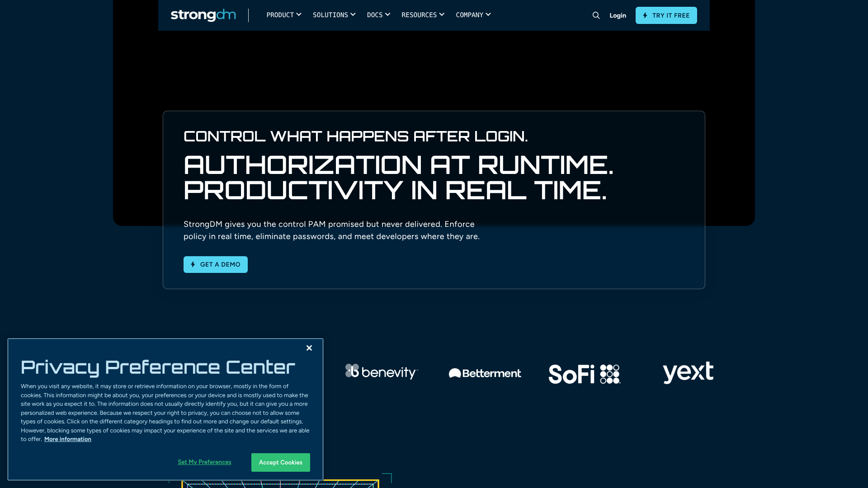Click the magnifying glass search icon
Viewport: 868px width, 488px height.
(x=596, y=15)
